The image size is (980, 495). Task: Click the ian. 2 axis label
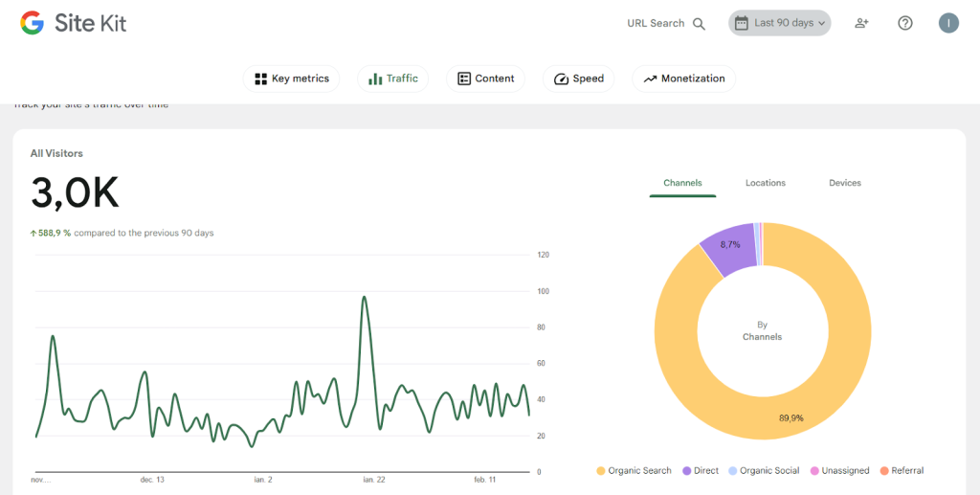(x=263, y=480)
